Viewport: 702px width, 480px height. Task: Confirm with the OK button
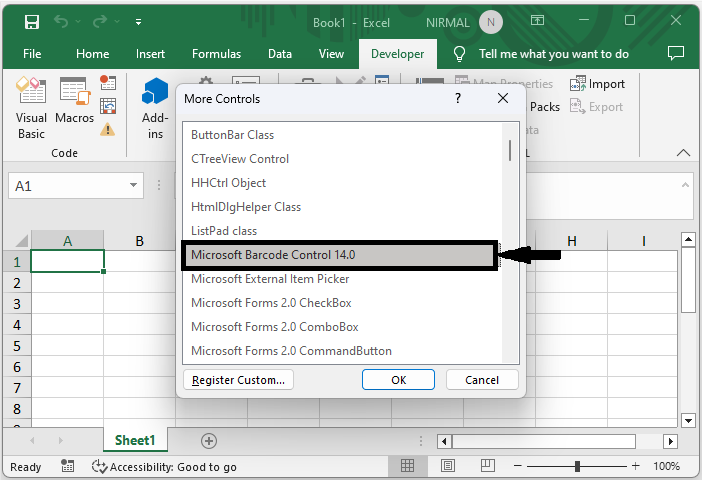pyautogui.click(x=398, y=380)
